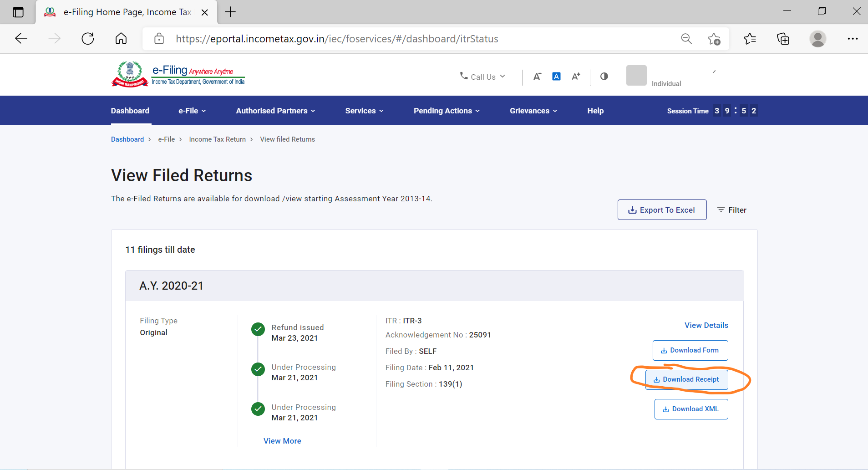Click Filing Type Original text
Image resolution: width=868 pixels, height=470 pixels.
coord(159,327)
